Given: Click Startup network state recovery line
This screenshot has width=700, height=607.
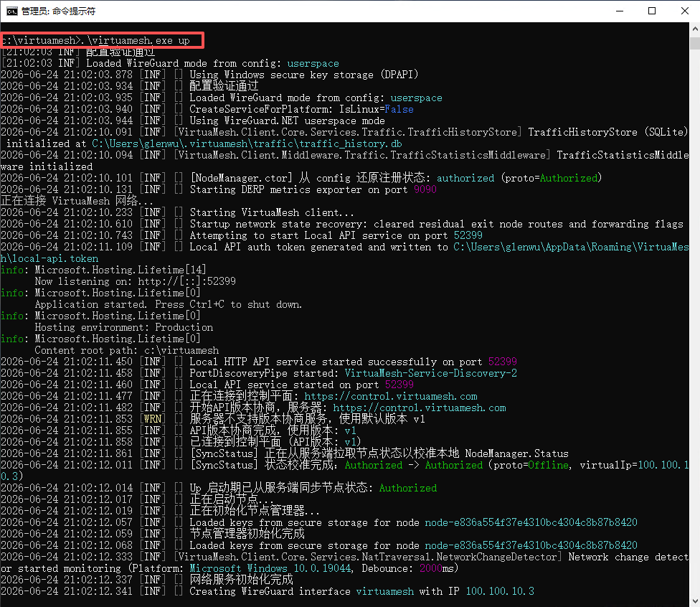Looking at the screenshot, I should pyautogui.click(x=436, y=224).
